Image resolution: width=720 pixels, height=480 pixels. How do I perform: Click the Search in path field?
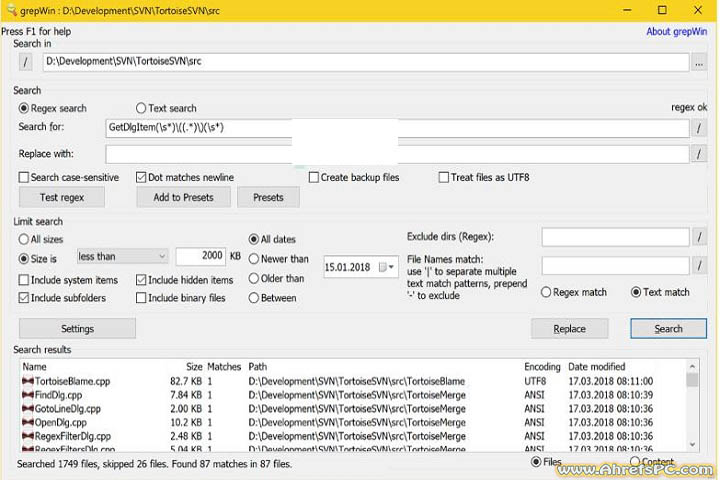click(366, 62)
